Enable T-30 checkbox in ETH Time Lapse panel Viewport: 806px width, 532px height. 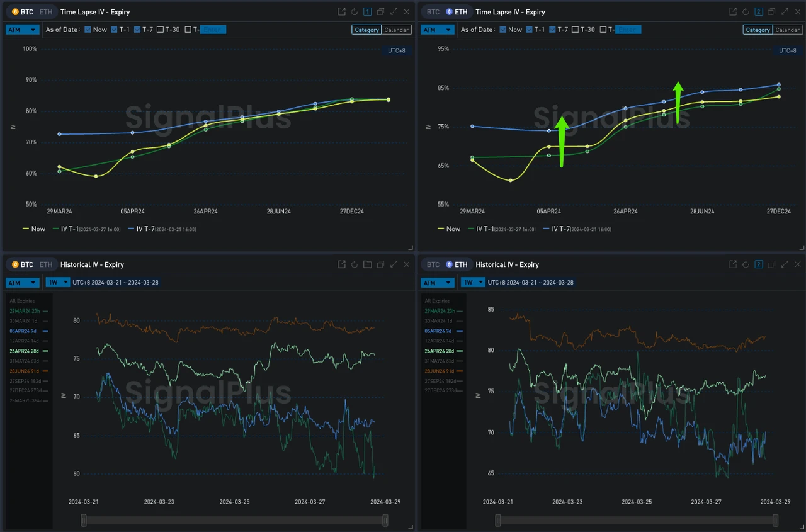[576, 30]
